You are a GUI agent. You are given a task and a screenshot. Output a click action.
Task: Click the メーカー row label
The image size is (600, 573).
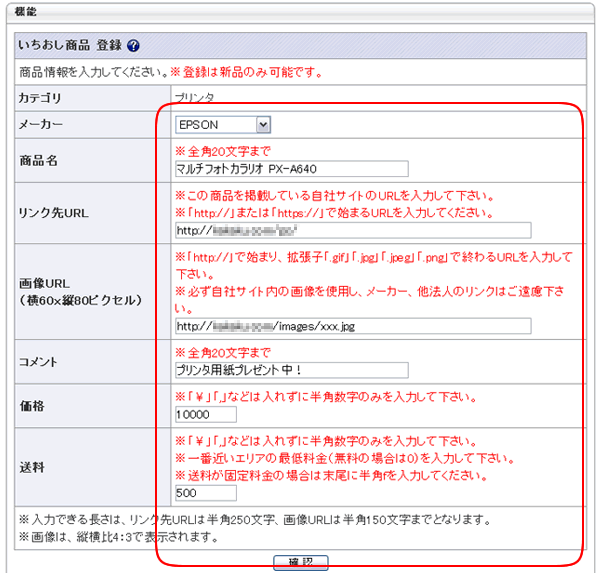click(x=40, y=124)
